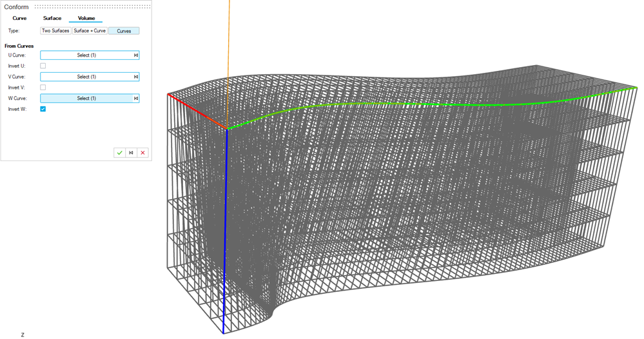Click the green curve in the viewport
Viewport: 644px width, 339px height.
[431, 104]
